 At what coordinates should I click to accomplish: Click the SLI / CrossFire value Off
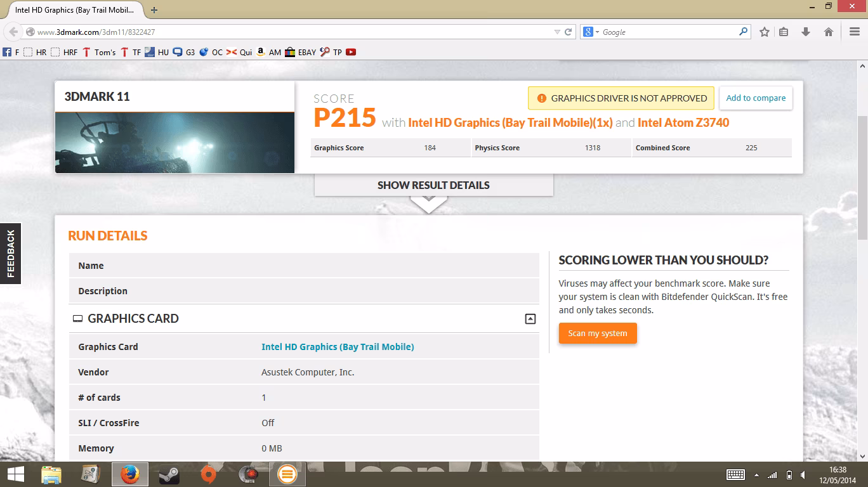[268, 423]
